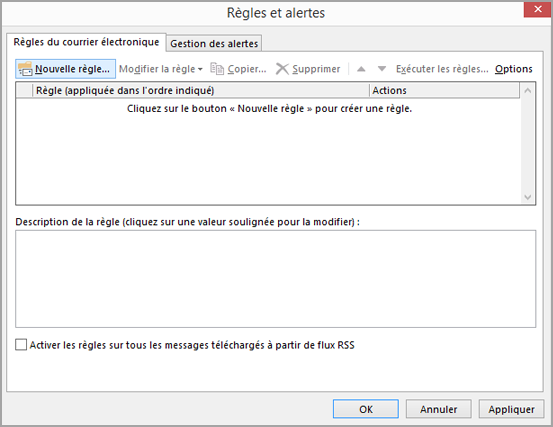Click the Copier pages icon
553x427 pixels.
[x=217, y=69]
